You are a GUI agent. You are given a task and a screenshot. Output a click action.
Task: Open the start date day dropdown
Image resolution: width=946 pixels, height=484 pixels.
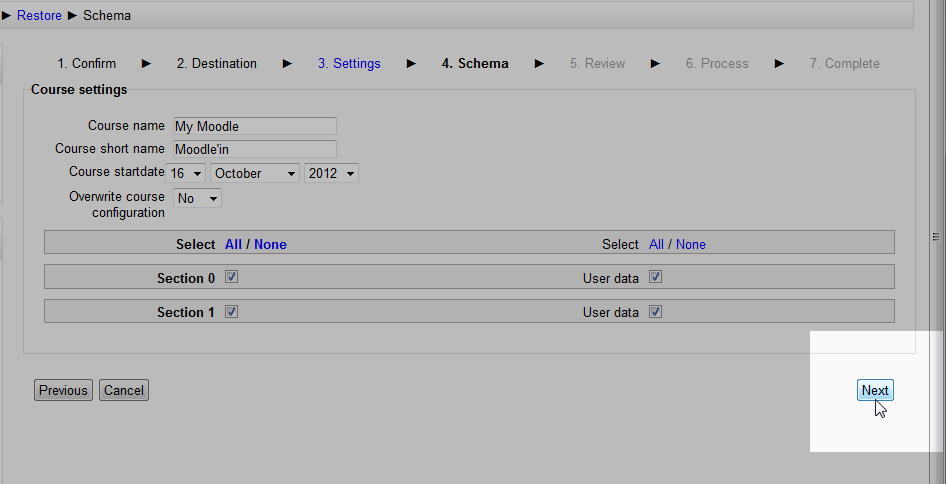coord(187,173)
